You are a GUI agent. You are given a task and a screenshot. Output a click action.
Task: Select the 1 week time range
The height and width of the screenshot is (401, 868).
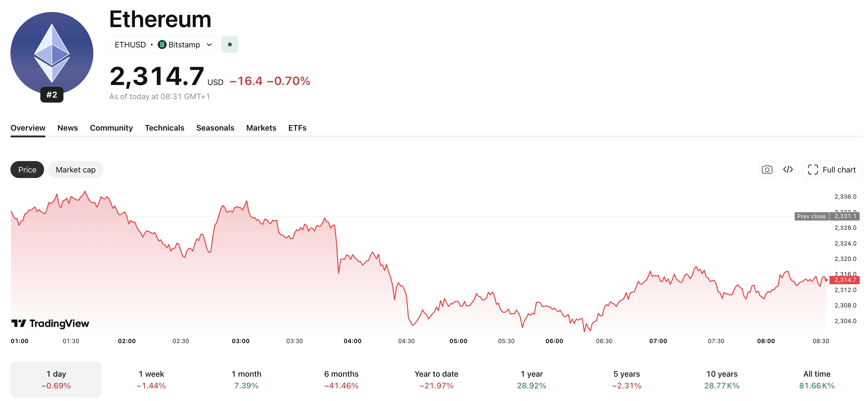[x=151, y=379]
